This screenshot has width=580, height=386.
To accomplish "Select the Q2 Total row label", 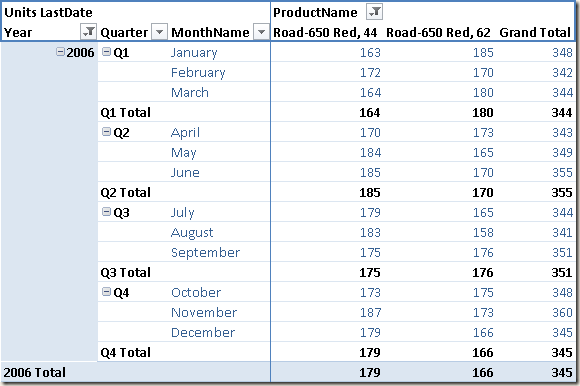I will (125, 192).
